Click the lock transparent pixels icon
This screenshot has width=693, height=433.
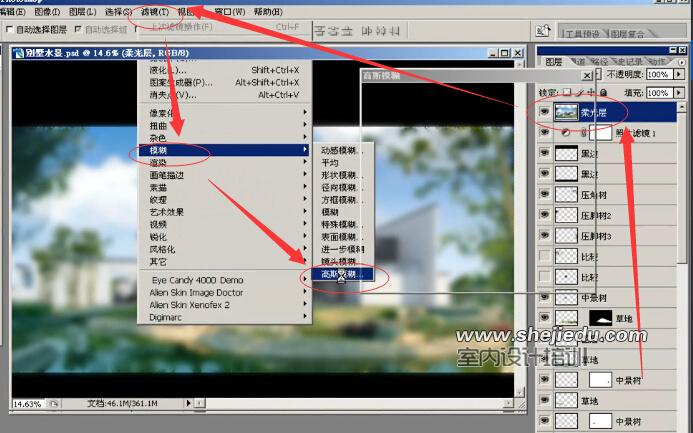[567, 92]
